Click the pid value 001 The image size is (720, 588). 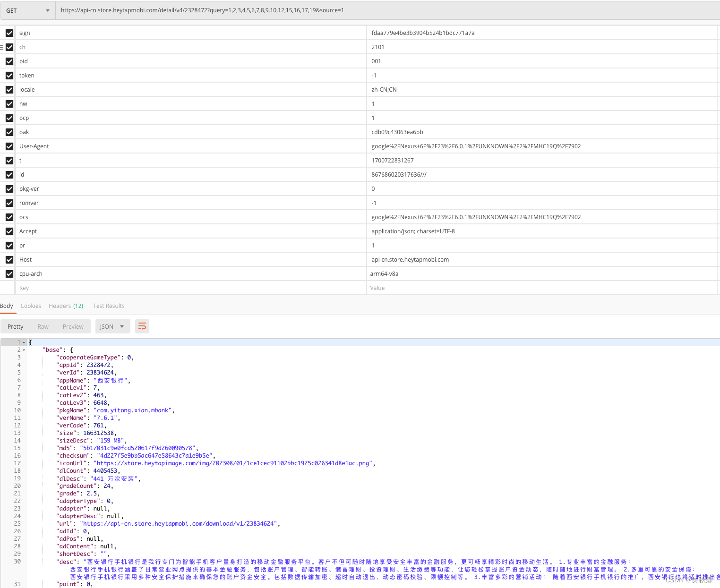point(376,61)
